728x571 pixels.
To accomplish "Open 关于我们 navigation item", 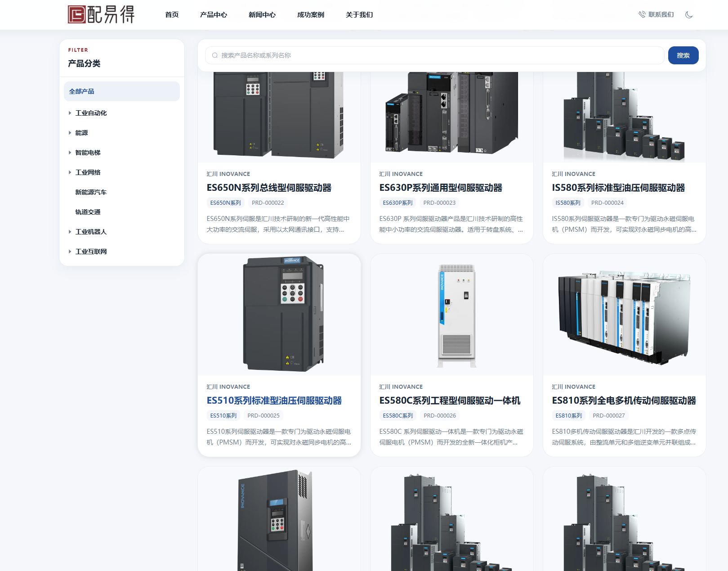I will point(359,14).
